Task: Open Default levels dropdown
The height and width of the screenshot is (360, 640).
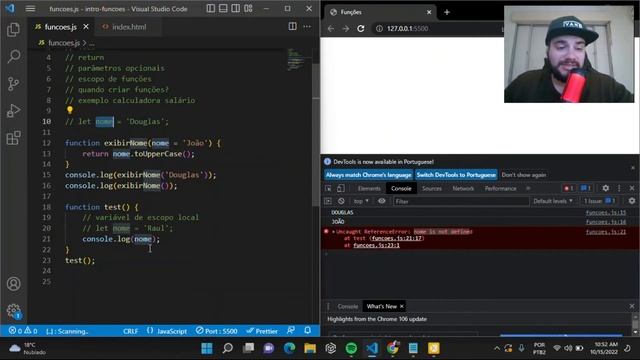Action: coord(553,201)
